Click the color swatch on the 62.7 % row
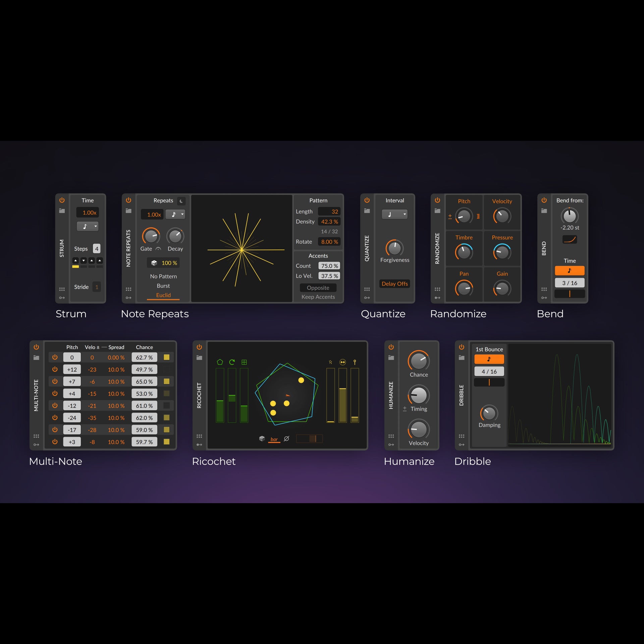This screenshot has width=644, height=644. (x=166, y=357)
